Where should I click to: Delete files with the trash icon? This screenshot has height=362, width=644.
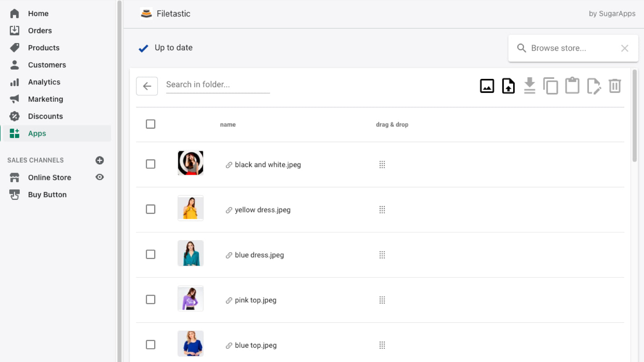(x=615, y=86)
